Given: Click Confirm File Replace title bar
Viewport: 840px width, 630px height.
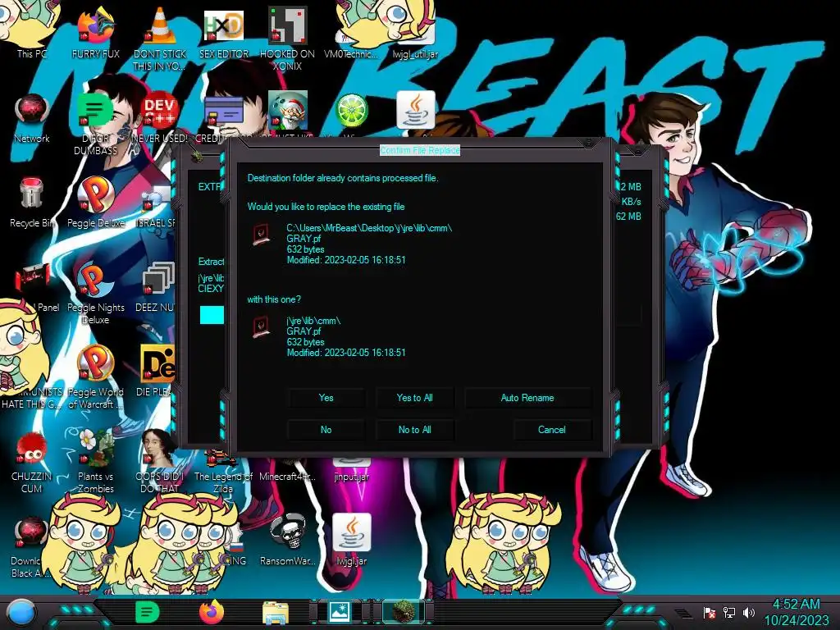Looking at the screenshot, I should click(420, 150).
